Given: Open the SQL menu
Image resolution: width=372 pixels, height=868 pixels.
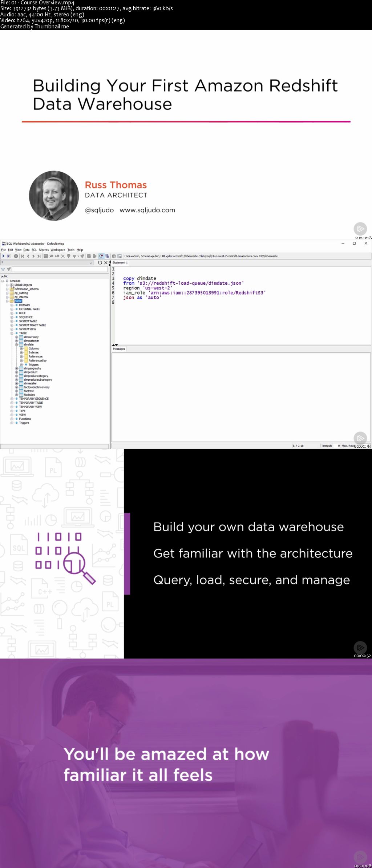Looking at the screenshot, I should click(34, 250).
